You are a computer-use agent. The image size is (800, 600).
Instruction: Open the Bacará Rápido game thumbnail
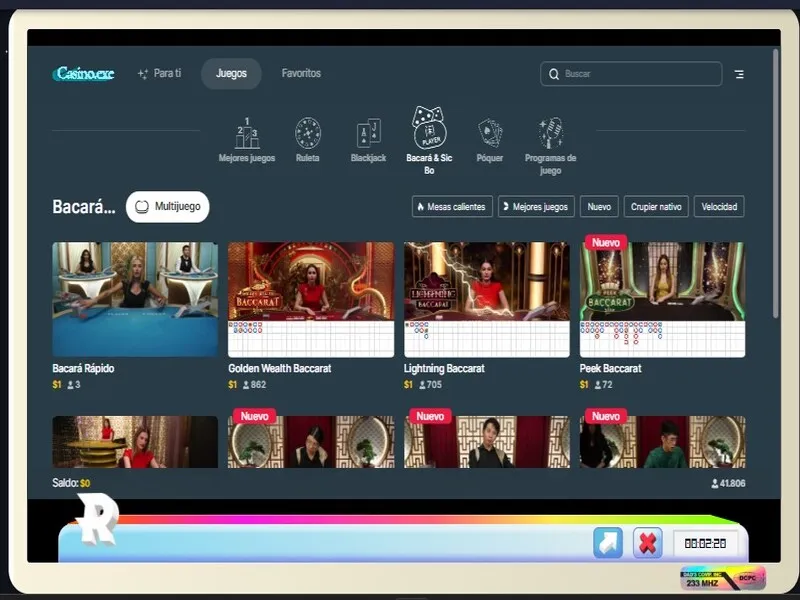point(135,299)
